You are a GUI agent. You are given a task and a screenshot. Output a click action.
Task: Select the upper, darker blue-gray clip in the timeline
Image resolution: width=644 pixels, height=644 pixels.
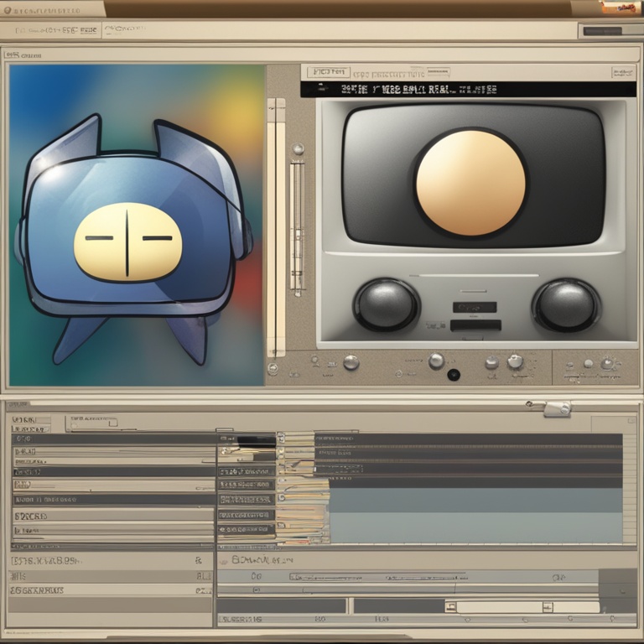(476, 500)
